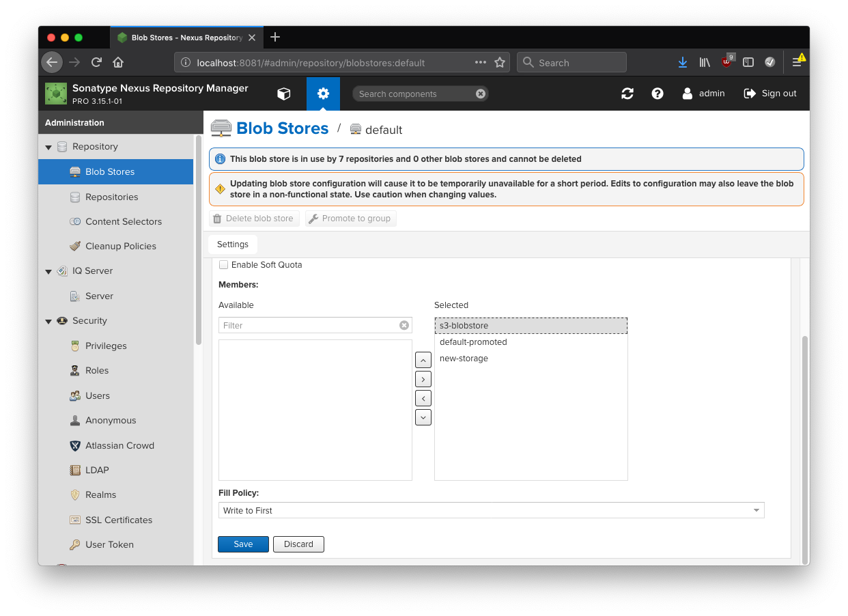Move selected member down in order

click(423, 417)
